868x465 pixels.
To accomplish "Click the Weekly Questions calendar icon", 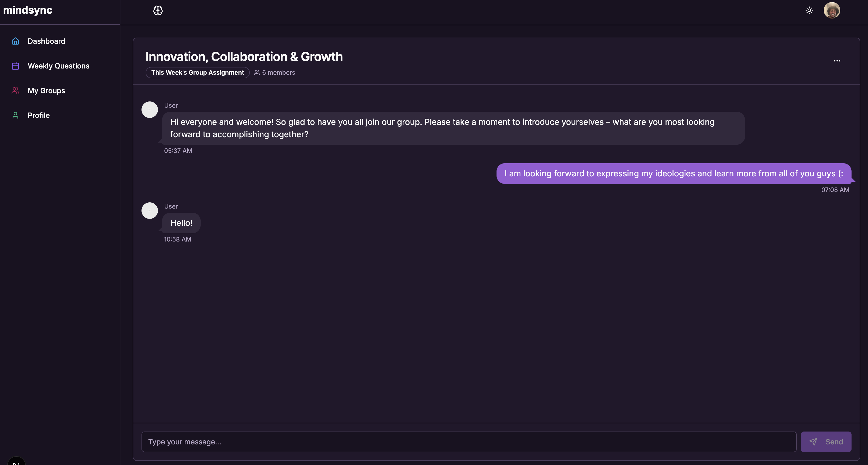I will [15, 66].
